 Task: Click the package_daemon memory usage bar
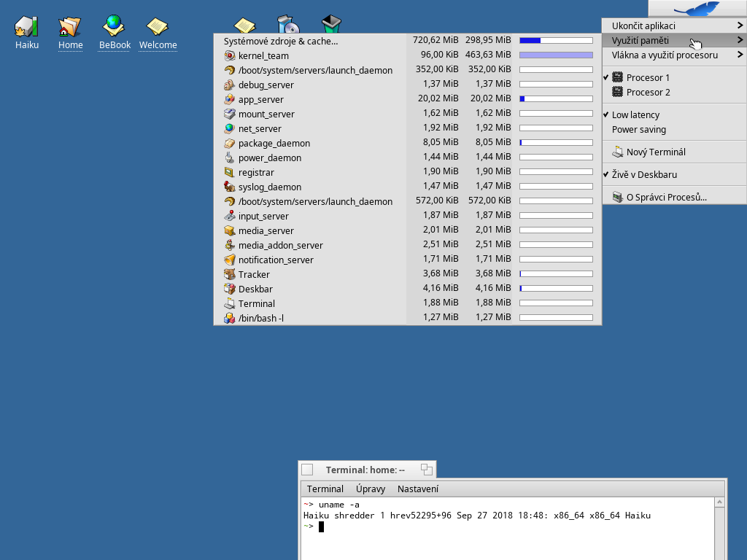556,143
